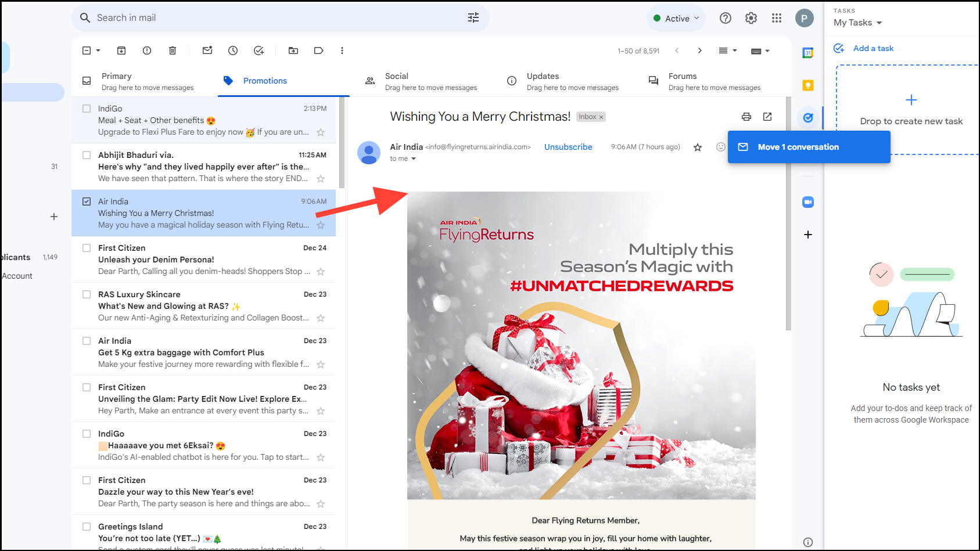
Task: Open the Abhijit Bhaduri email
Action: [203, 167]
